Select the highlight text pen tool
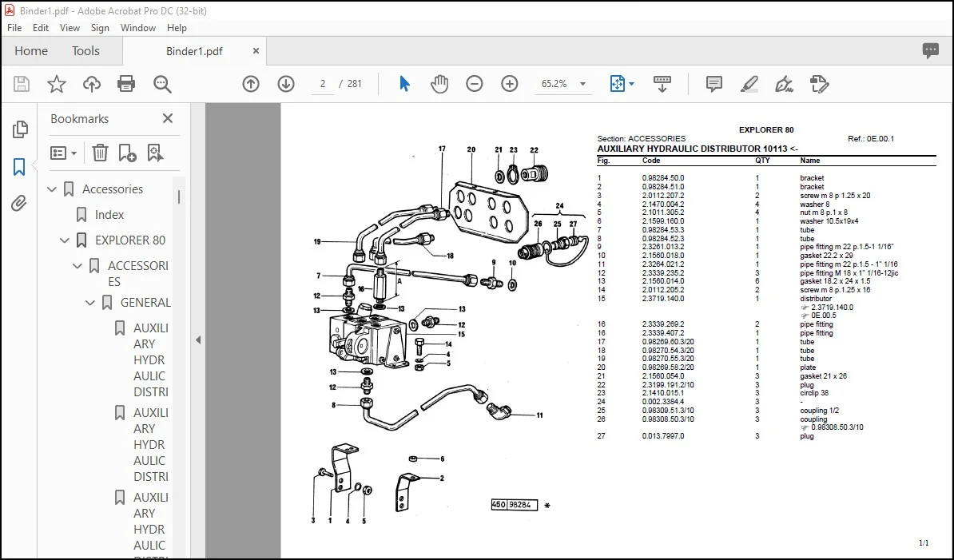954x560 pixels. pos(749,84)
